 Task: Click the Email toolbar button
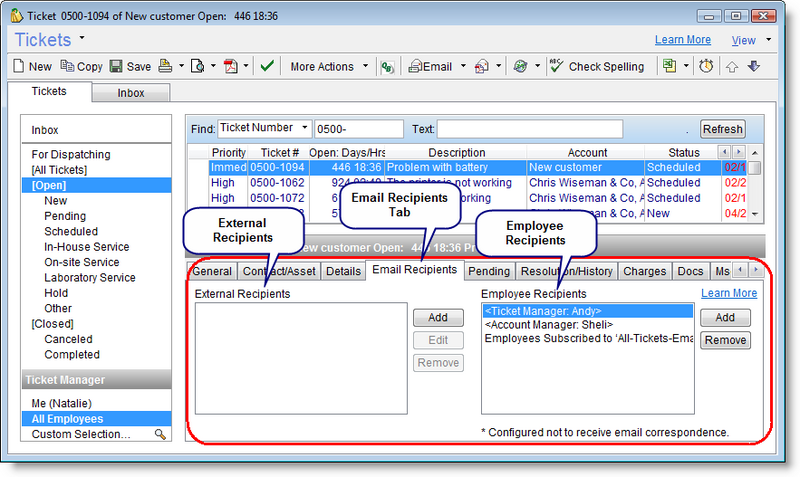coord(431,67)
